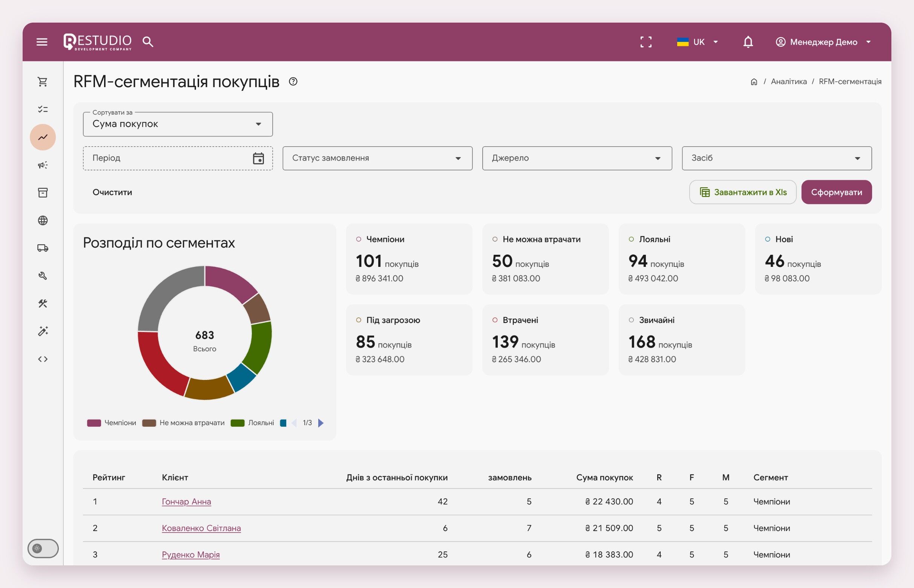
Task: Click the 'Сформувати' button
Action: click(x=836, y=192)
